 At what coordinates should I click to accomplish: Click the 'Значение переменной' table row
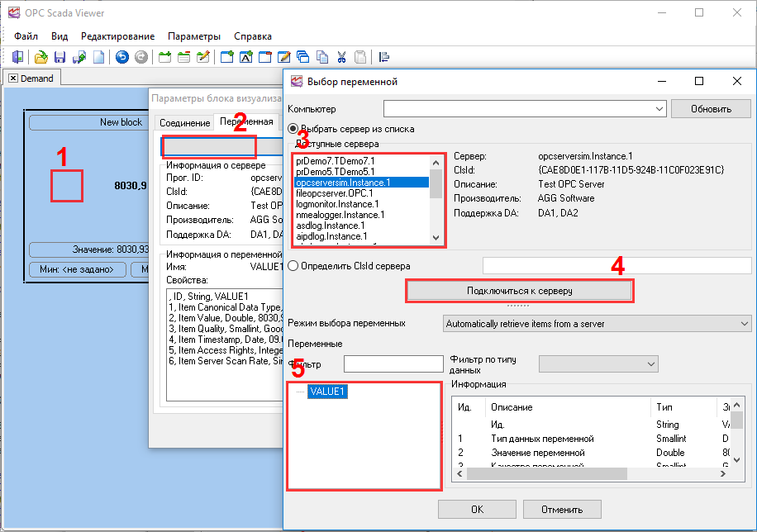coord(592,453)
